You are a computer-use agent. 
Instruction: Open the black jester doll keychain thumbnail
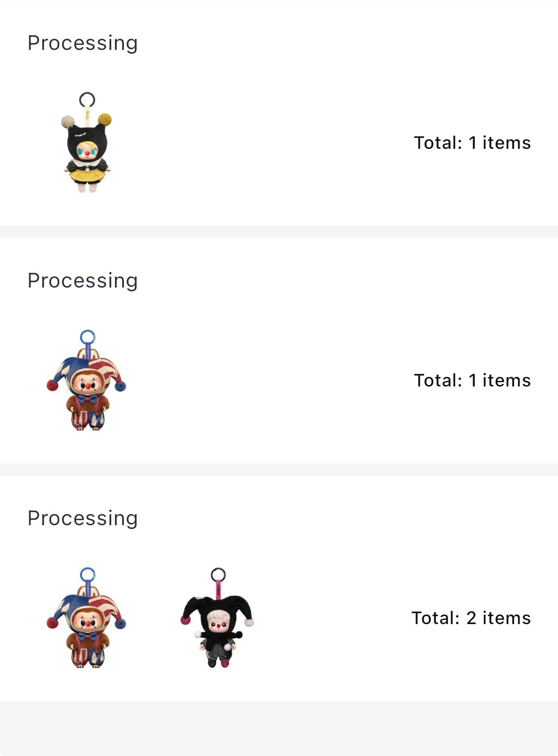pyautogui.click(x=217, y=618)
